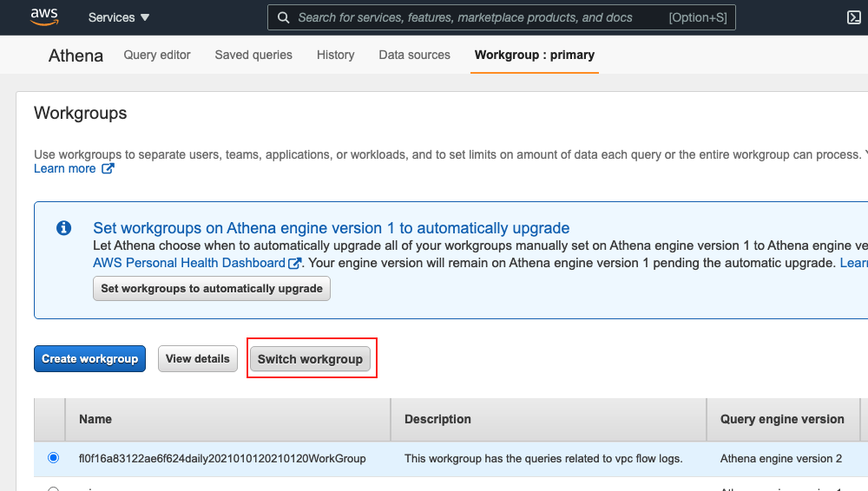Click the banner heading about automatic upgrade
Viewport: 868px width, 491px height.
coord(331,228)
